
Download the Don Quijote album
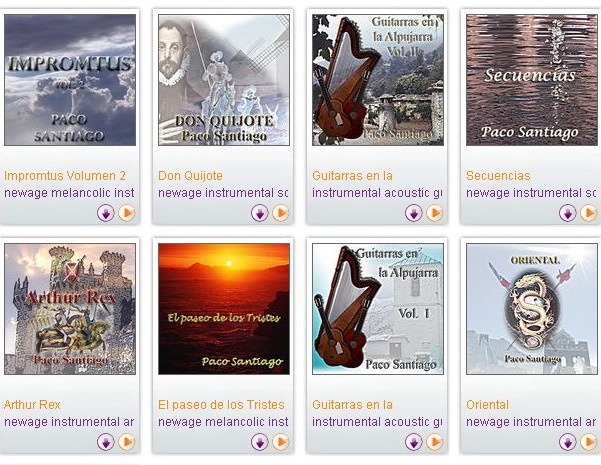(x=260, y=213)
